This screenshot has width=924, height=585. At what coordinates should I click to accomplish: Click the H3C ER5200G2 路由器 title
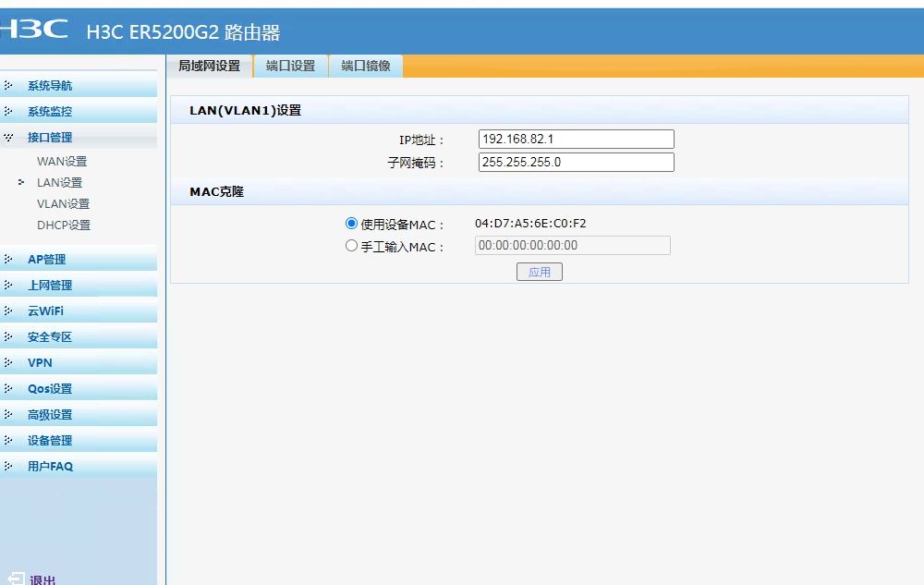point(183,31)
